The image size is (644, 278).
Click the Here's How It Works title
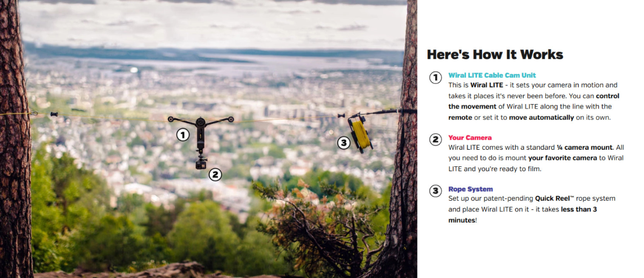click(x=495, y=55)
